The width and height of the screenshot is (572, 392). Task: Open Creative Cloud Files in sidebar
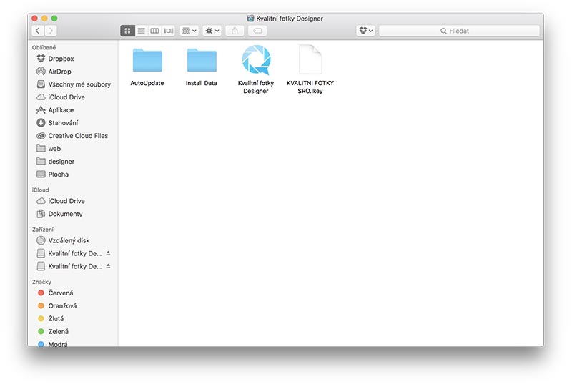[78, 135]
